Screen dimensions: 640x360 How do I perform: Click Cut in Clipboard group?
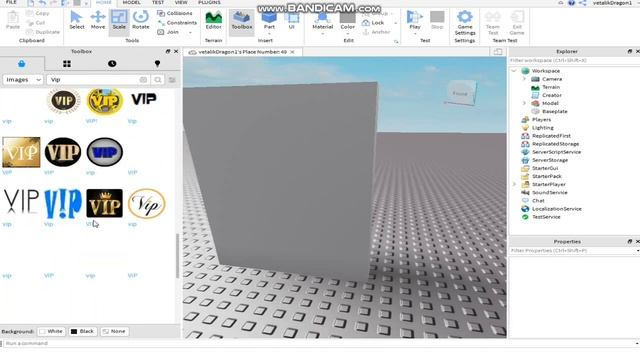tap(36, 23)
